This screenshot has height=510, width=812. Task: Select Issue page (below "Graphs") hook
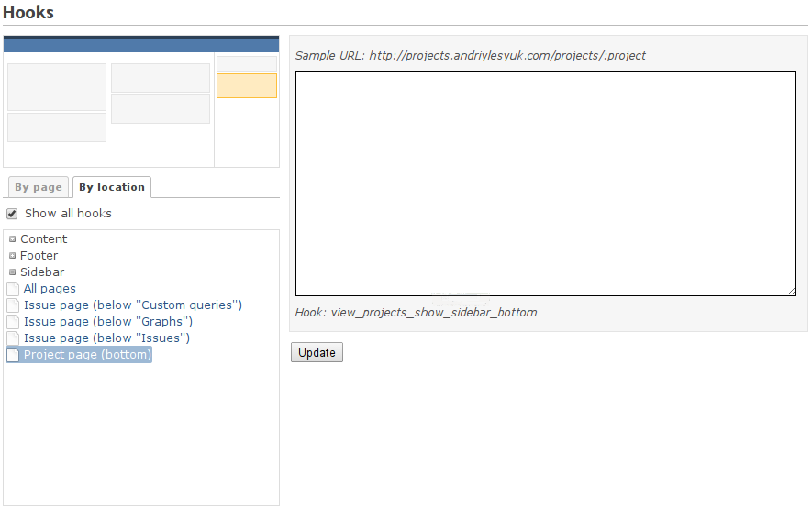coord(107,322)
